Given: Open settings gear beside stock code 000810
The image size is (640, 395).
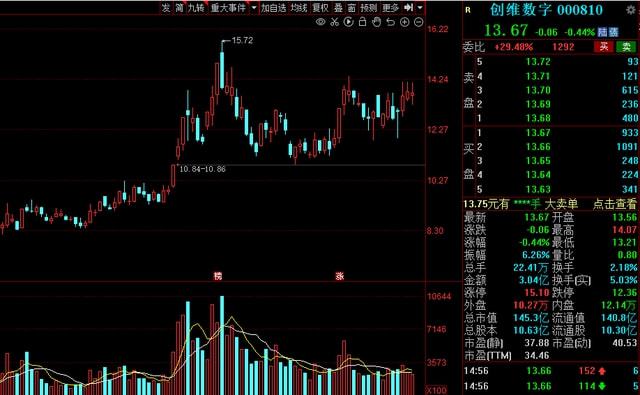Looking at the screenshot, I should tap(631, 10).
